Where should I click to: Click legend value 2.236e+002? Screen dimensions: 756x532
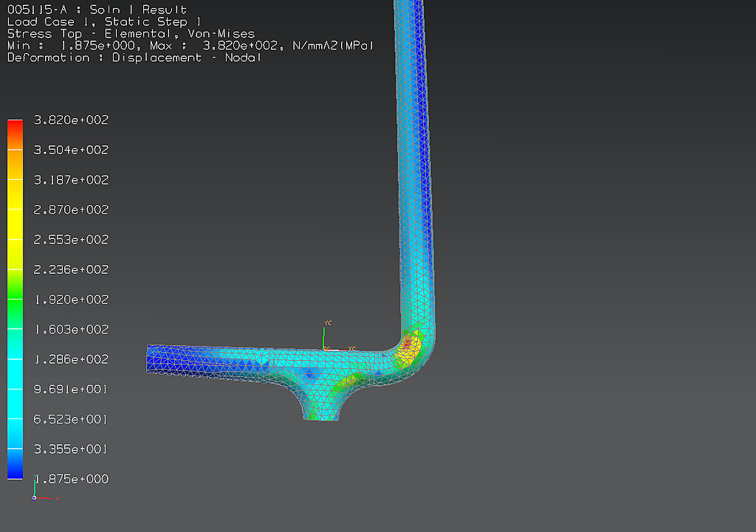coord(72,269)
